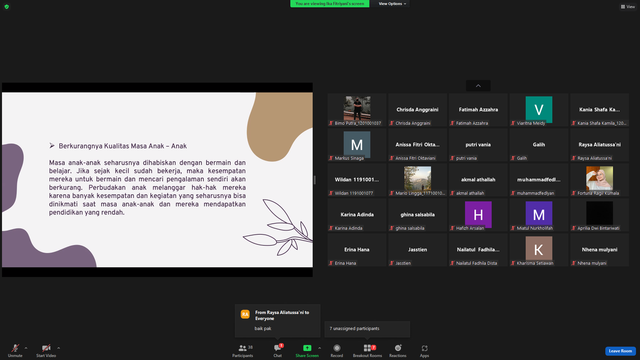
Task: Open video options arrow beside Start Video
Action: coord(59,348)
